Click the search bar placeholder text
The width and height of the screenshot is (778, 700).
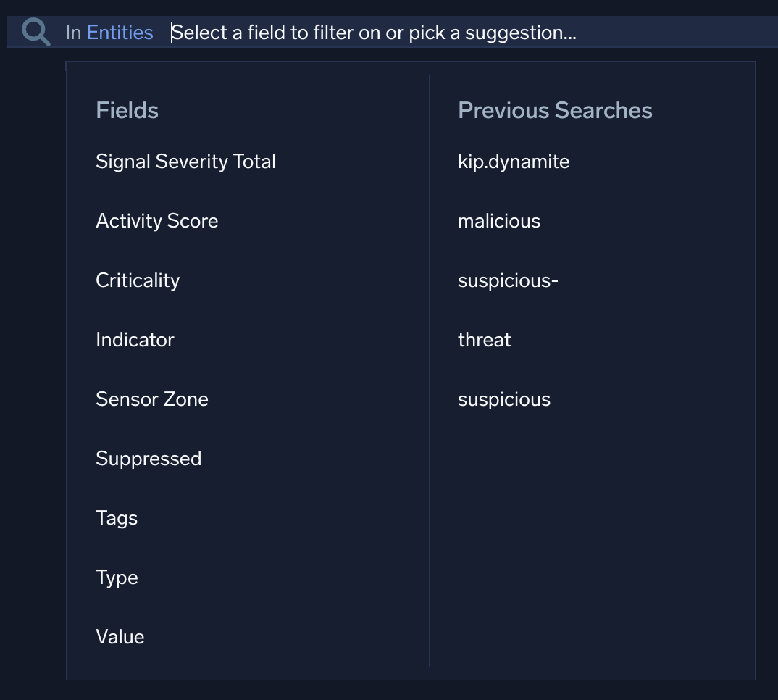pyautogui.click(x=372, y=32)
